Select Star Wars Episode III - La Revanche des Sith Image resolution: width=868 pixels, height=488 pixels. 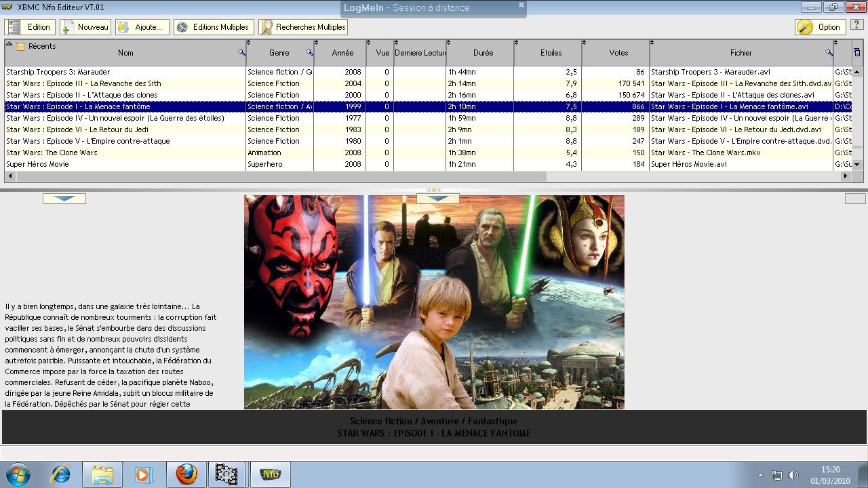[x=427, y=83]
